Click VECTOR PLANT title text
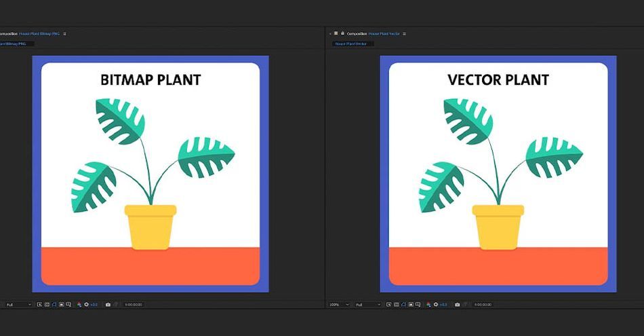Screen dimensions: 644x336 point(498,80)
